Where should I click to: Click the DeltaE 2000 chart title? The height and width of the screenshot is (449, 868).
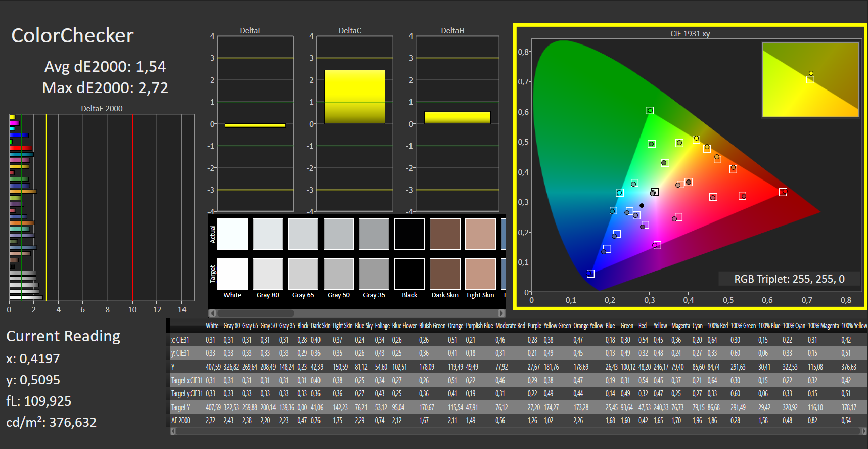[102, 109]
